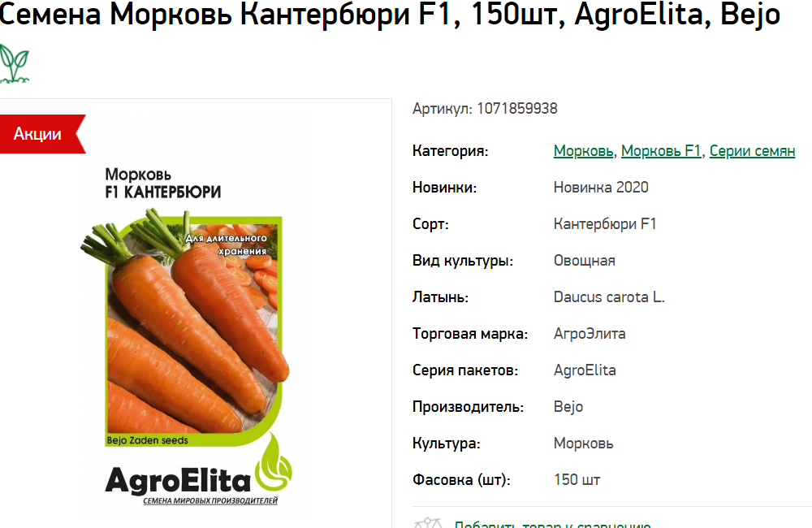Click the Новинка 2020 value

(601, 187)
